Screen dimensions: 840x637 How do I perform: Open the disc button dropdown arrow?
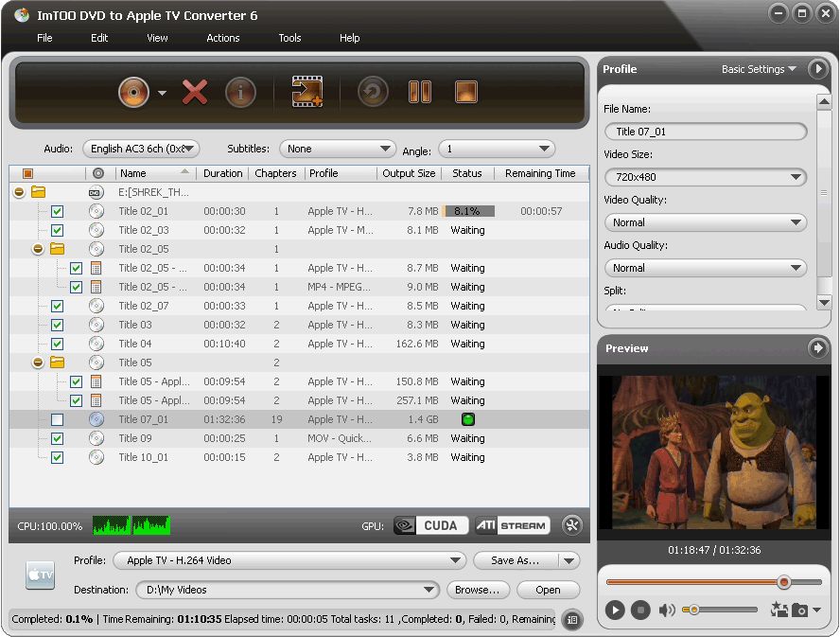163,93
